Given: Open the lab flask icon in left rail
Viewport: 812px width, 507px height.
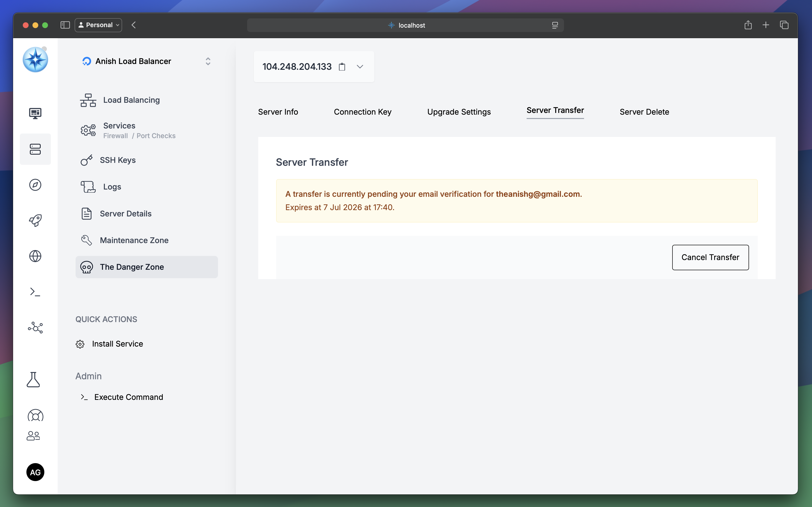Looking at the screenshot, I should tap(33, 380).
